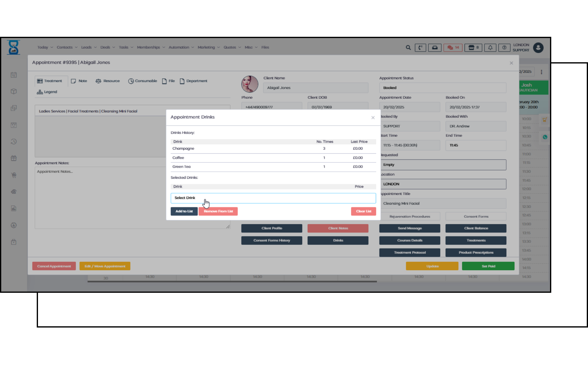Image resolution: width=588 pixels, height=368 pixels.
Task: Switch to the Consumable tab
Action: (x=142, y=81)
